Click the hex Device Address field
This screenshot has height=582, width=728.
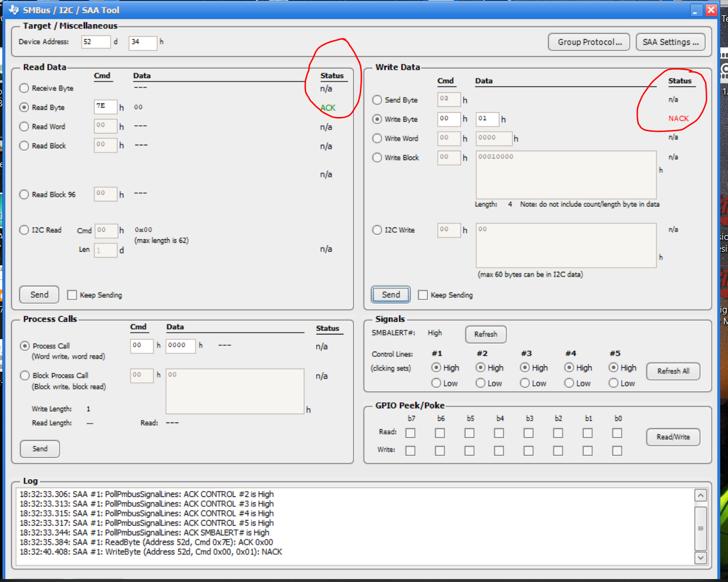click(142, 43)
